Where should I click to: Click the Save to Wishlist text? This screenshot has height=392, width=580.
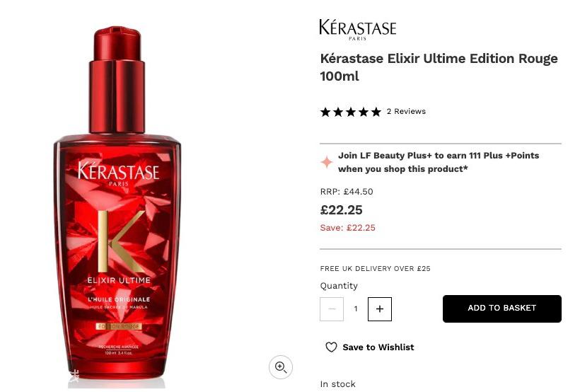(378, 347)
